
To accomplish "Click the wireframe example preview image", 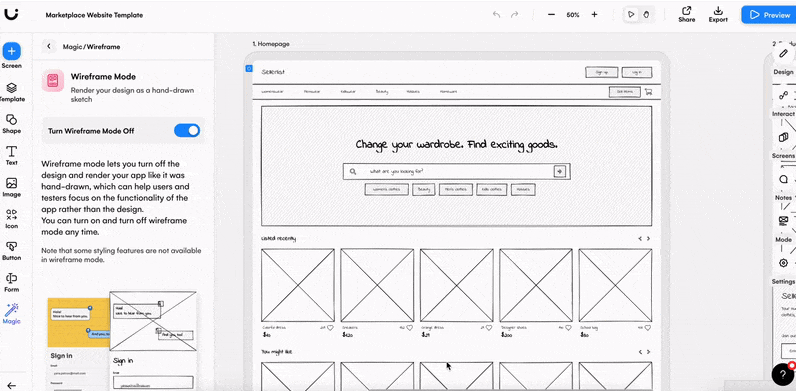I will 122,341.
